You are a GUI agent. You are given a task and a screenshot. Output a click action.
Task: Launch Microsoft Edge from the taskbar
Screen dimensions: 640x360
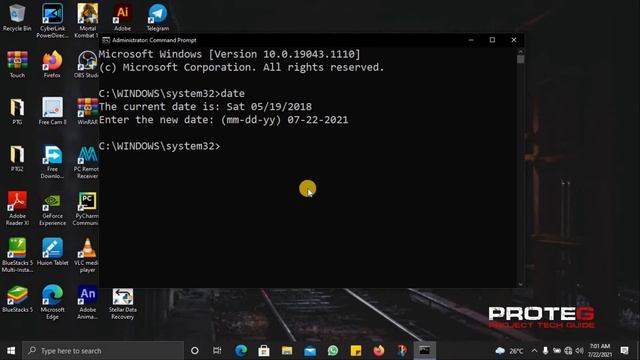tap(241, 351)
